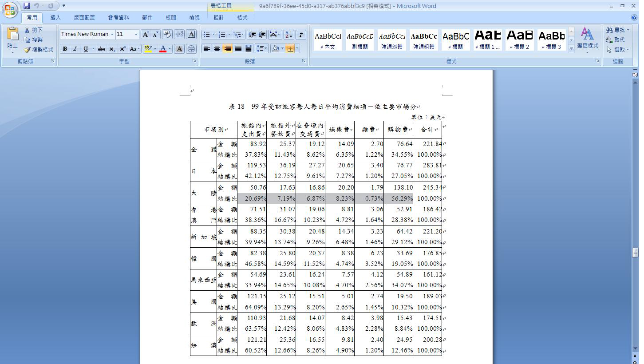
Task: Open the numbering list dropdown arrow
Action: 229,34
